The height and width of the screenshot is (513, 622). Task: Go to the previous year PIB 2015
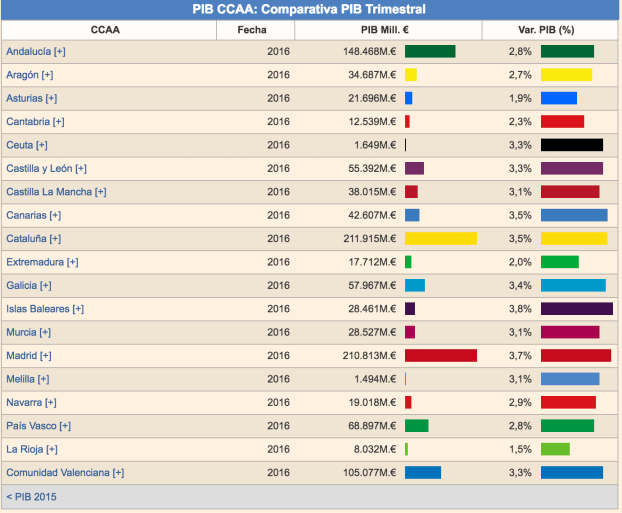(31, 496)
